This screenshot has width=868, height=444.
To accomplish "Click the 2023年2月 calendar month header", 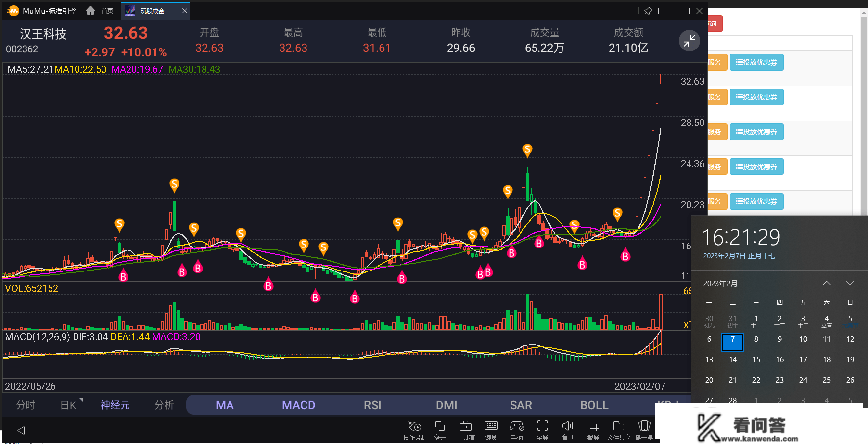I will click(720, 284).
